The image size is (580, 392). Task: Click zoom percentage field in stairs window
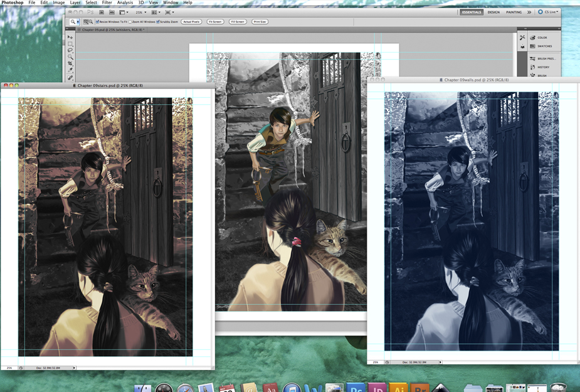(9, 368)
